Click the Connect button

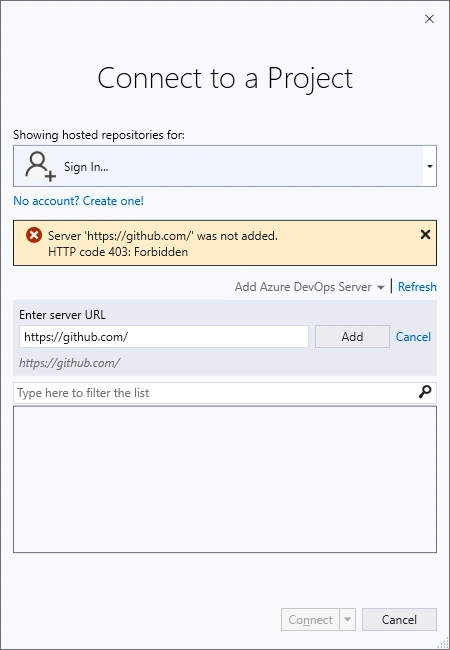tap(310, 619)
